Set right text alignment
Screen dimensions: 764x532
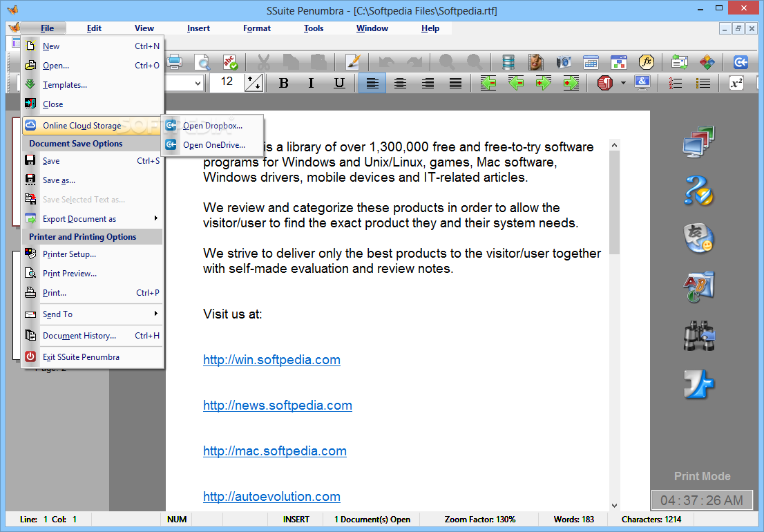(428, 84)
